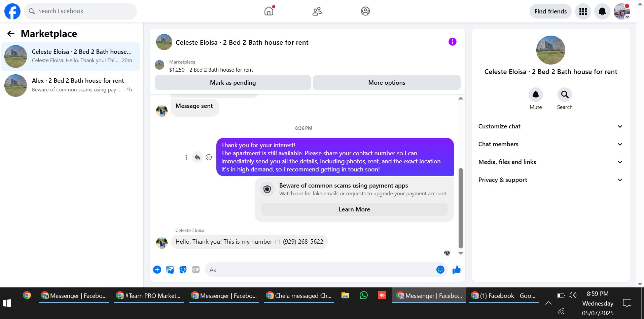Click the shield icon in scam warning
This screenshot has height=319, width=644.
(267, 189)
